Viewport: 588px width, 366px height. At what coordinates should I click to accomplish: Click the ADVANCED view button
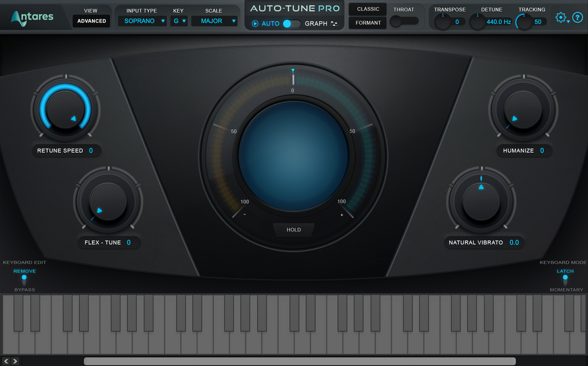tap(91, 21)
